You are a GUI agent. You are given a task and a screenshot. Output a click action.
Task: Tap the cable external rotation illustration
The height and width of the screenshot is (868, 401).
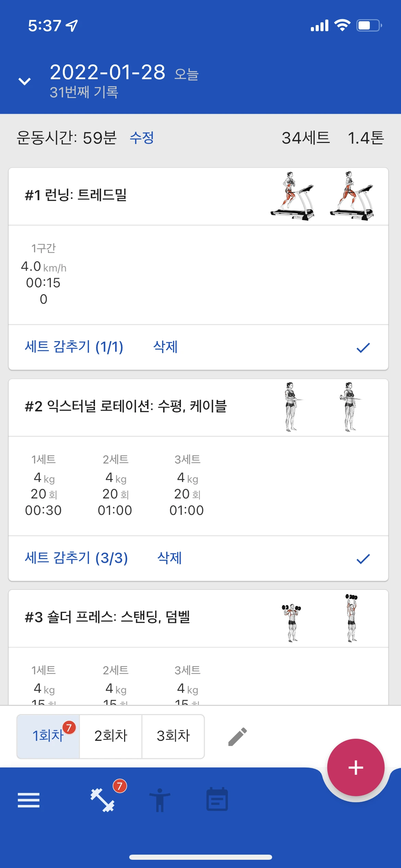coord(321,407)
